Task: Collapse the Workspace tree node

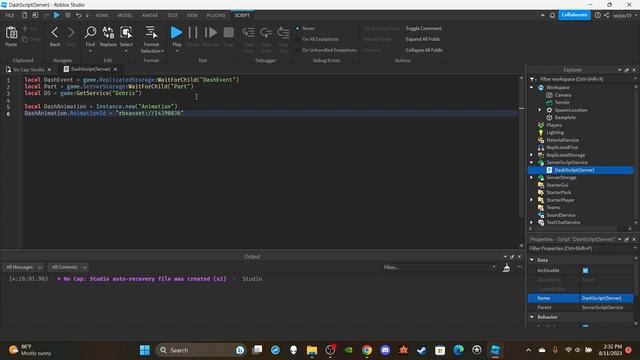Action: pyautogui.click(x=531, y=87)
